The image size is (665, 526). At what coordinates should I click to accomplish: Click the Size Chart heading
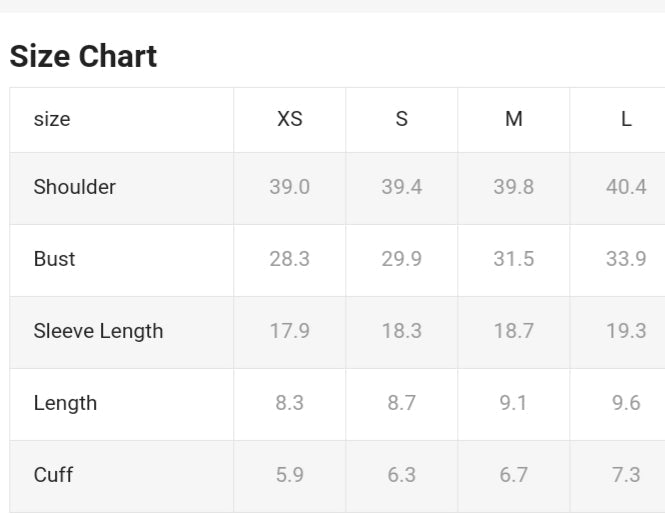click(83, 57)
